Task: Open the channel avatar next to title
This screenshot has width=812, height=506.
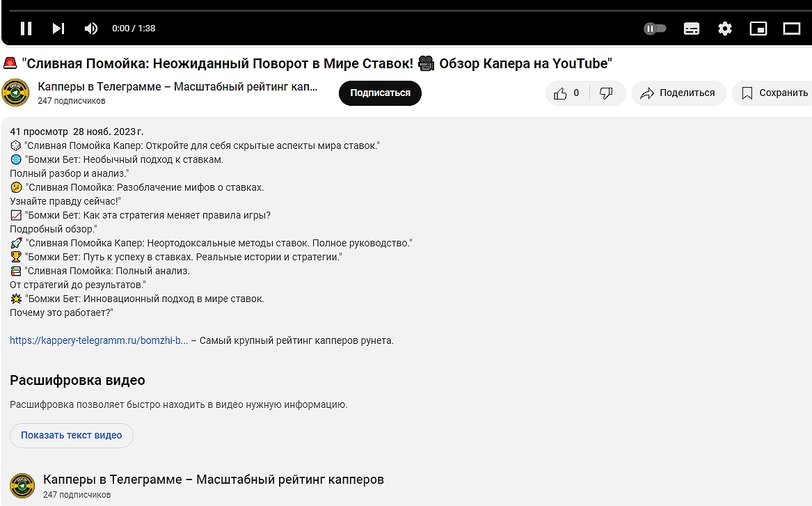Action: pyautogui.click(x=15, y=93)
